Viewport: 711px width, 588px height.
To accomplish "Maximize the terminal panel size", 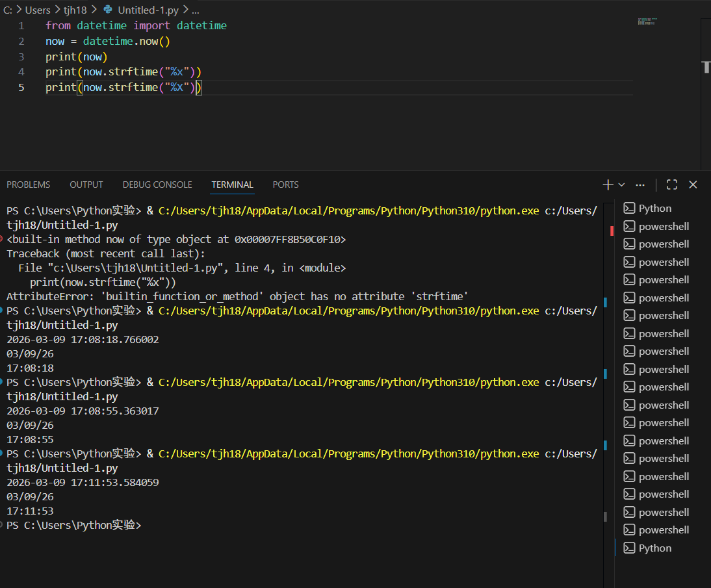I will 671,185.
